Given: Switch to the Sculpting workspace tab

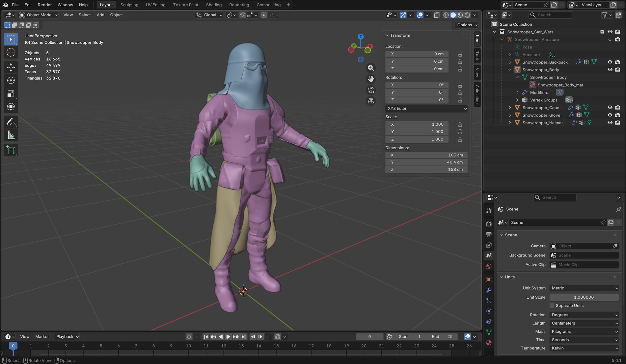Looking at the screenshot, I should (x=129, y=5).
